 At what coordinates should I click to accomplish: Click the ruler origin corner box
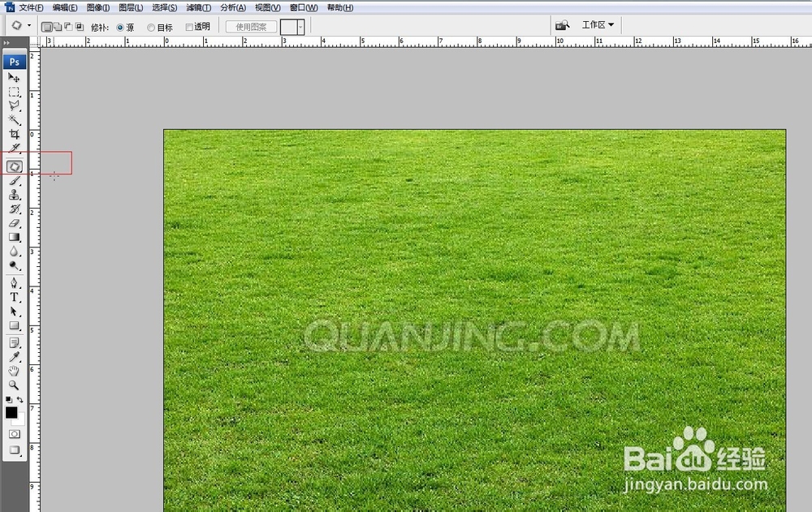(x=34, y=42)
